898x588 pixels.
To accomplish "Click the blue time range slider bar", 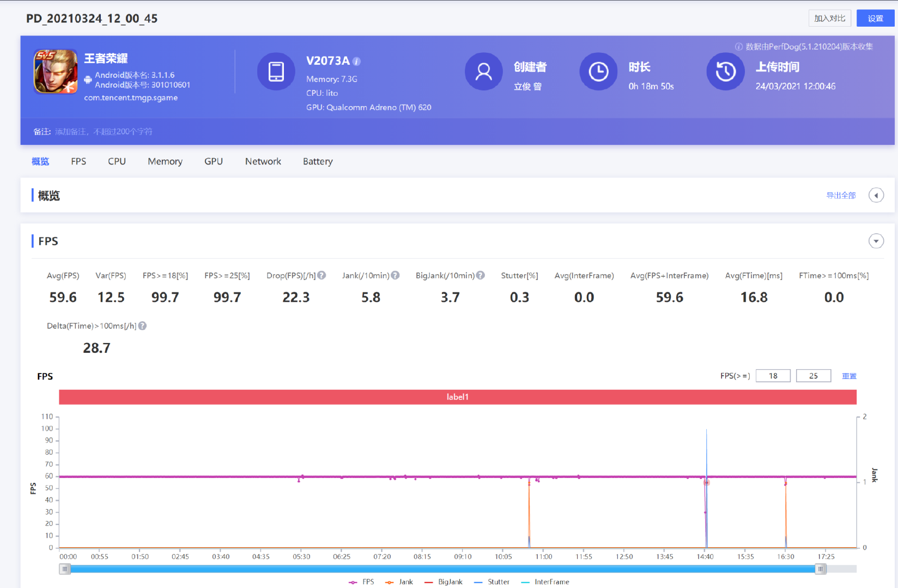I will pyautogui.click(x=442, y=569).
